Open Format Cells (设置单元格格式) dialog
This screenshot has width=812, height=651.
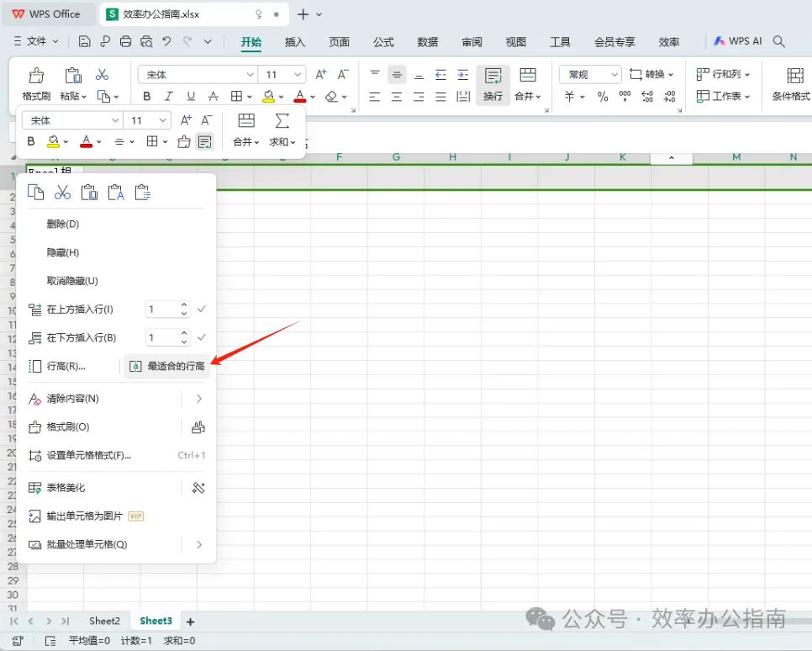[117, 455]
